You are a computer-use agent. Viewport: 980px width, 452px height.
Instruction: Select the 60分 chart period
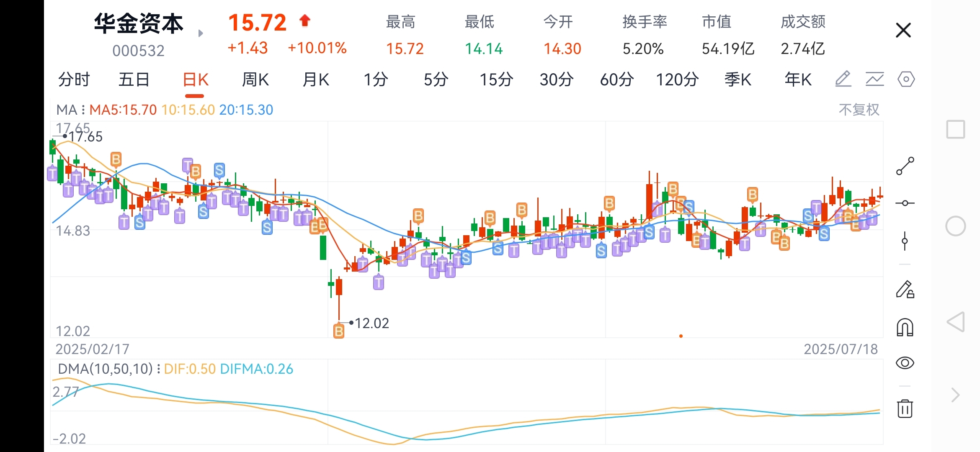click(x=616, y=80)
